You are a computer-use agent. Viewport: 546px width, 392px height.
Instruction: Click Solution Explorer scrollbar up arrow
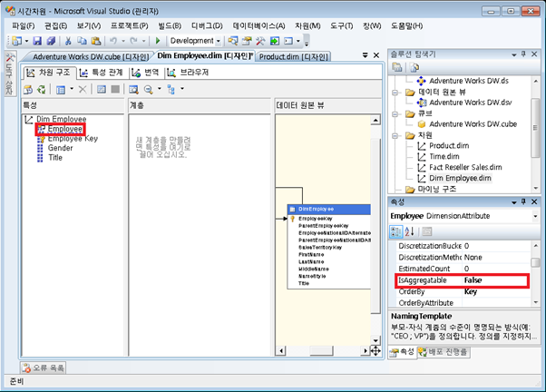click(535, 81)
